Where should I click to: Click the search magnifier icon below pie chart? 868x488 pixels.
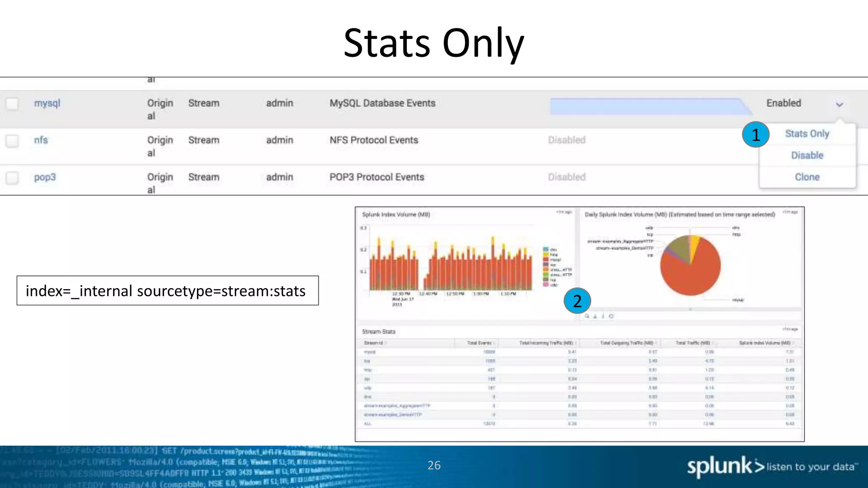pyautogui.click(x=587, y=316)
